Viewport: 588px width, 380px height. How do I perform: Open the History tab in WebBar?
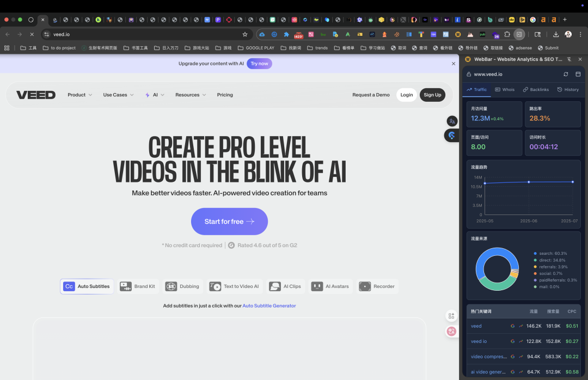point(568,90)
